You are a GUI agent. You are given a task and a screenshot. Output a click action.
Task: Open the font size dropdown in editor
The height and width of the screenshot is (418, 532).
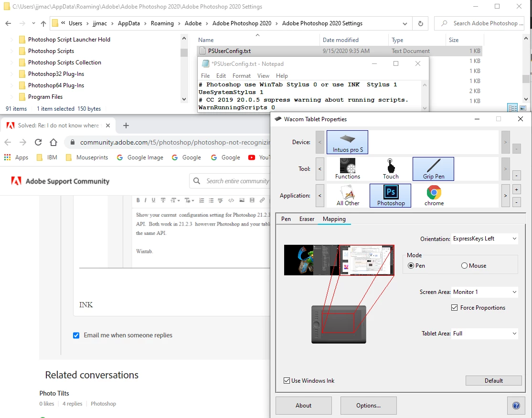pyautogui.click(x=175, y=200)
